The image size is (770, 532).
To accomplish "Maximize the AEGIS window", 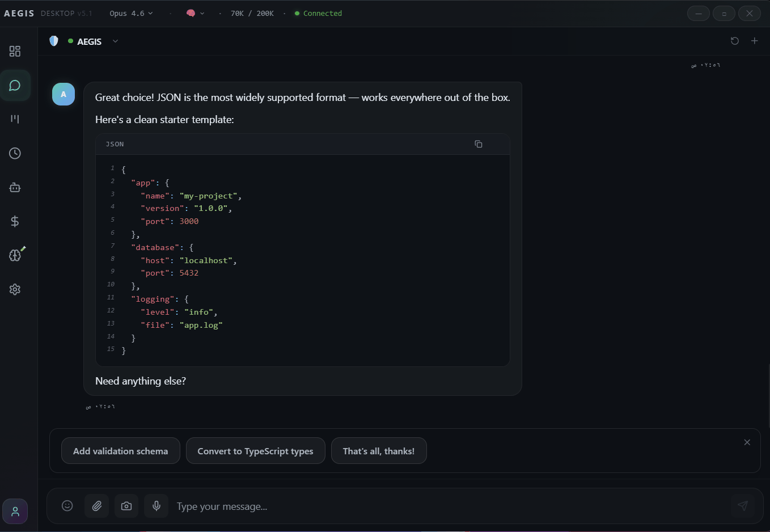I will 724,14.
